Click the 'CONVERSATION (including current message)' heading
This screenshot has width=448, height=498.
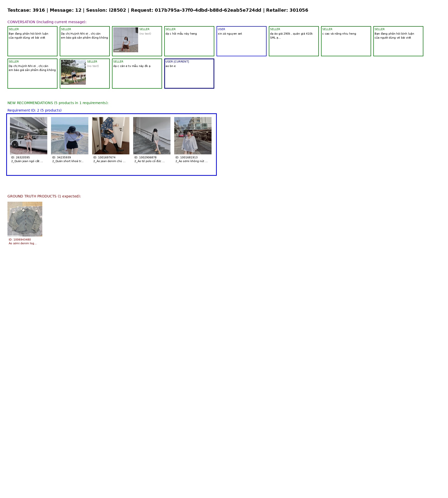pyautogui.click(x=47, y=22)
